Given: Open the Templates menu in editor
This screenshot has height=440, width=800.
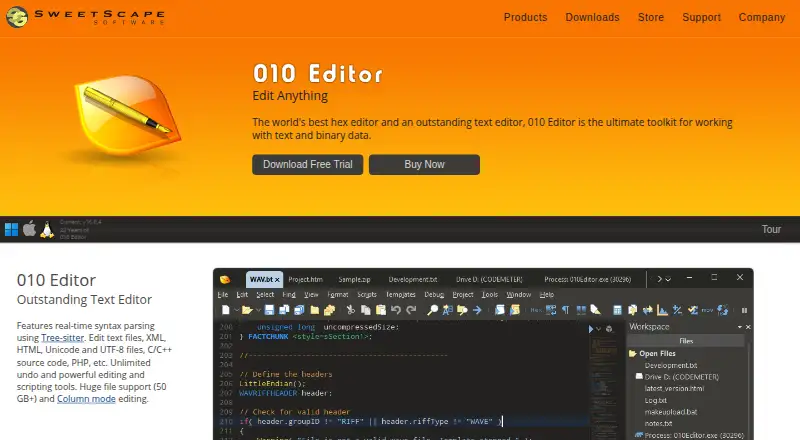Looking at the screenshot, I should [401, 295].
